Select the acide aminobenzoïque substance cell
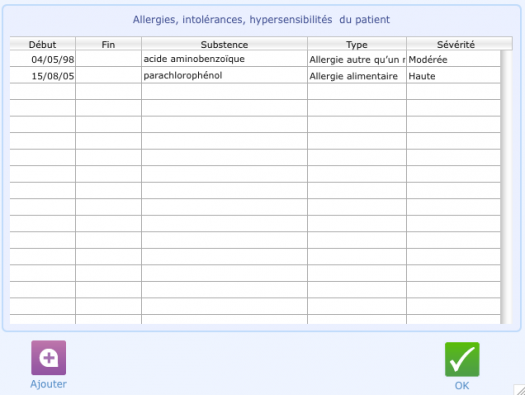Image resolution: width=525 pixels, height=395 pixels. click(224, 59)
